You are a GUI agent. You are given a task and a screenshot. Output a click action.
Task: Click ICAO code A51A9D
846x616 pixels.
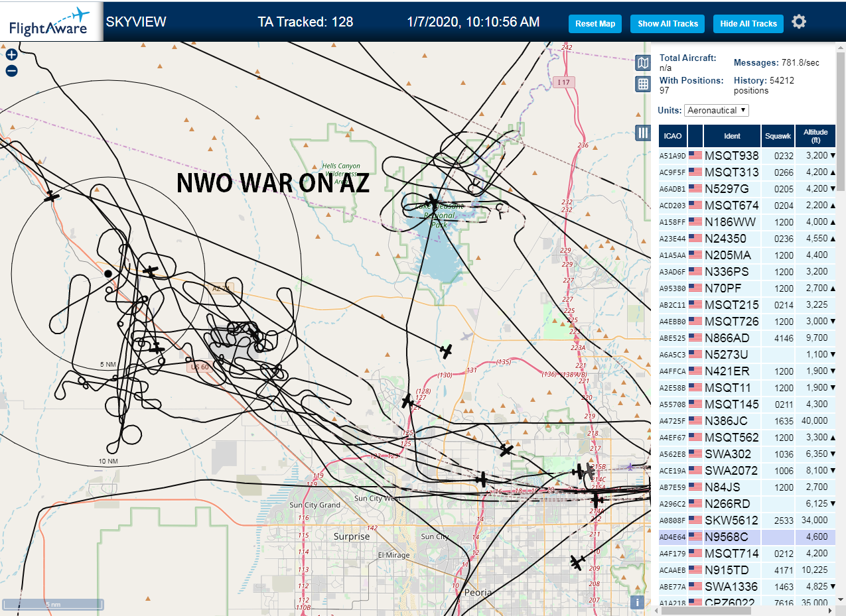pos(672,156)
